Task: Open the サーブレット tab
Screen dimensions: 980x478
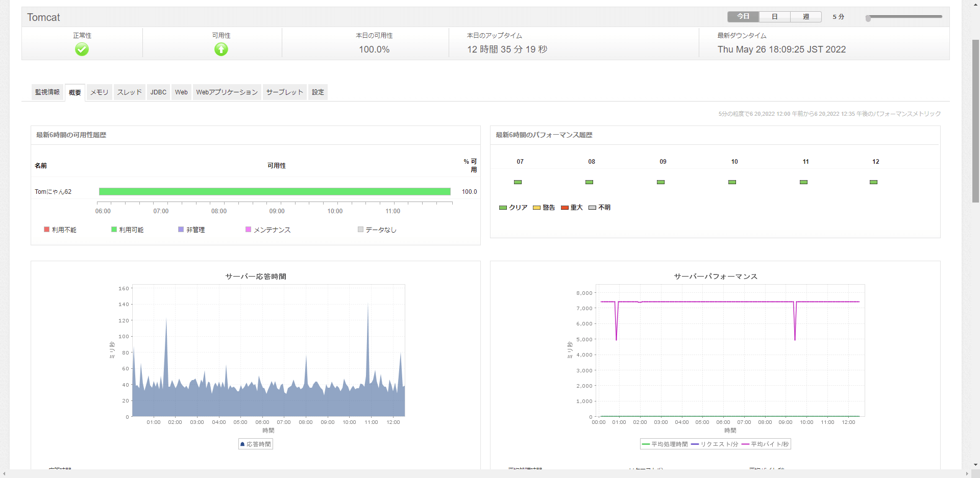Action: coord(284,92)
